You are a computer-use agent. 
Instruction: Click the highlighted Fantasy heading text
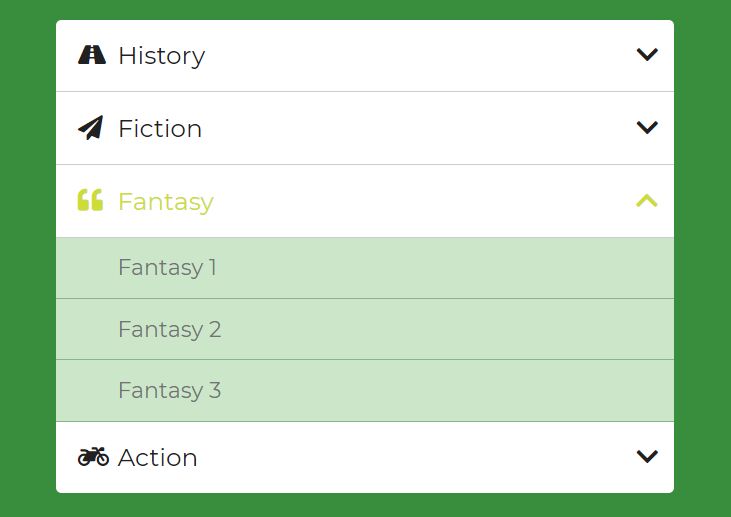pos(166,202)
